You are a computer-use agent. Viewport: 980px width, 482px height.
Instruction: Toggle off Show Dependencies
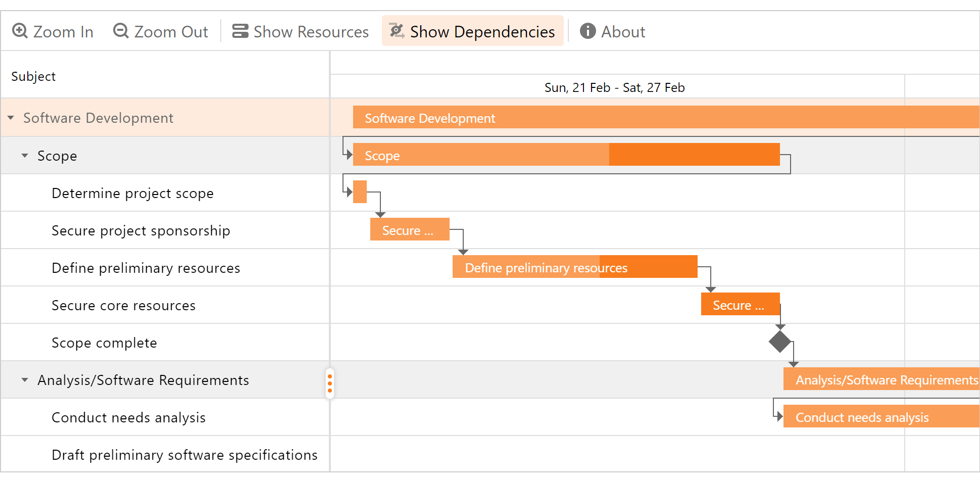coord(472,31)
